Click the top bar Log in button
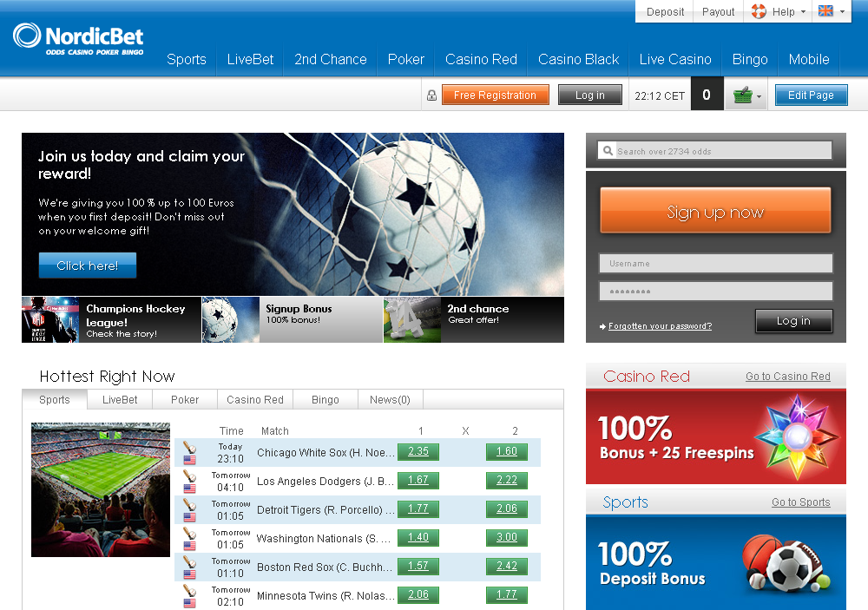Screen dimensions: 868x610 pyautogui.click(x=590, y=95)
